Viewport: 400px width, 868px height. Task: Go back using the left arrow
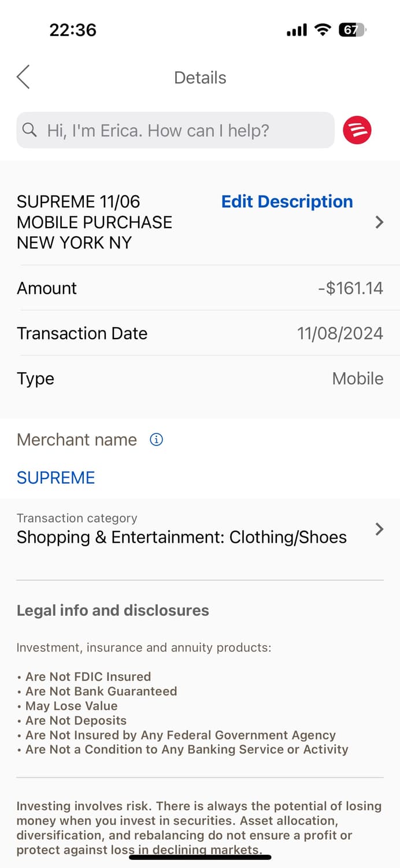tap(23, 77)
